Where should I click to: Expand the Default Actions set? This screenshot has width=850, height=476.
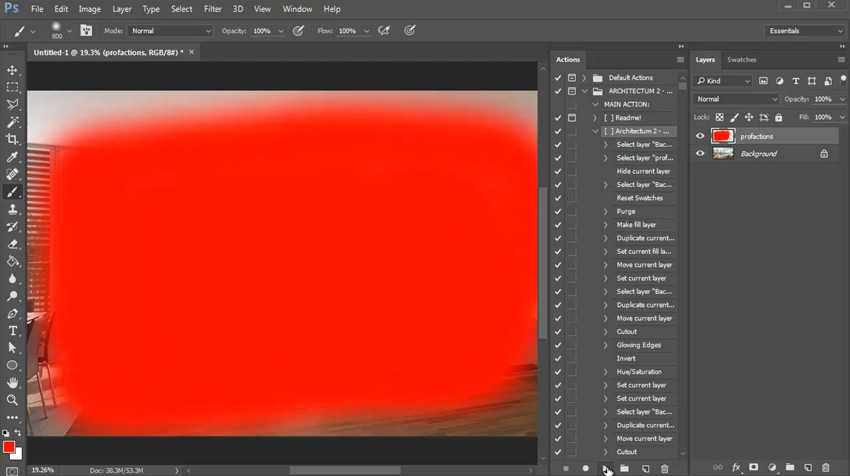[584, 78]
